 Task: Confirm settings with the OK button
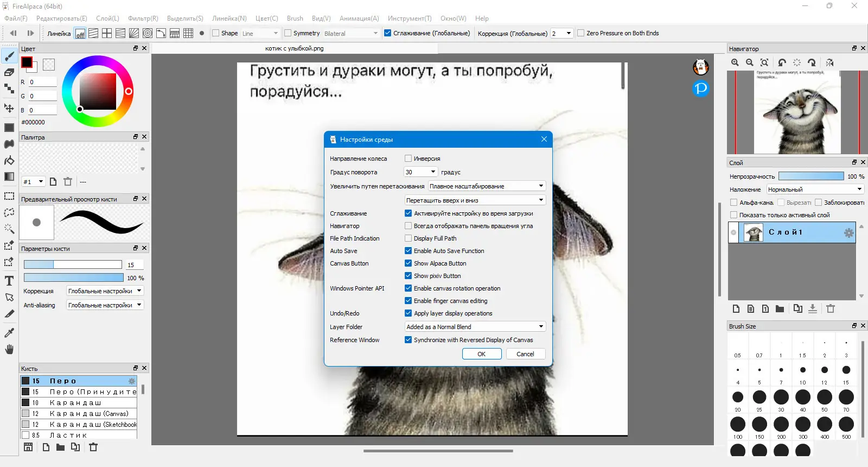pyautogui.click(x=482, y=354)
